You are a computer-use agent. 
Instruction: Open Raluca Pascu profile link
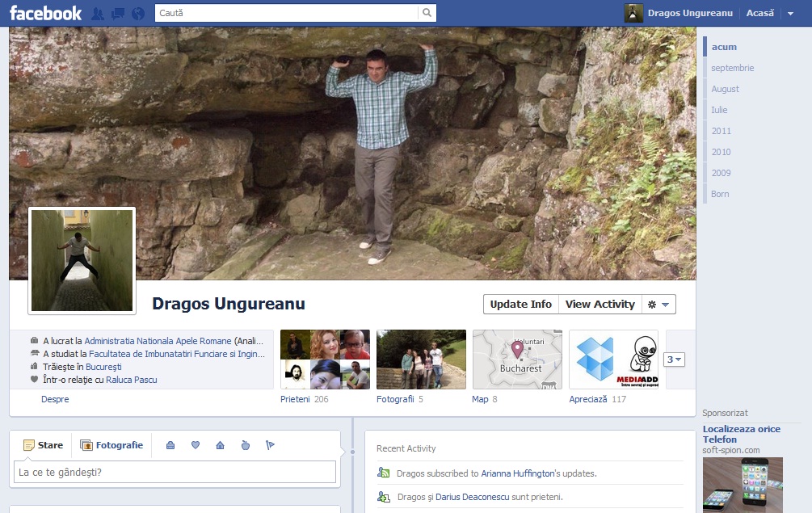coord(132,380)
